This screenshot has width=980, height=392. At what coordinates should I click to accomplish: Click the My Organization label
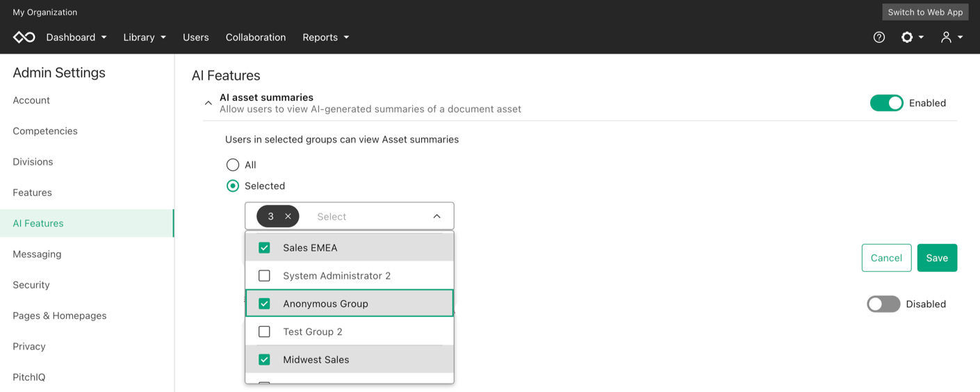[x=45, y=13]
